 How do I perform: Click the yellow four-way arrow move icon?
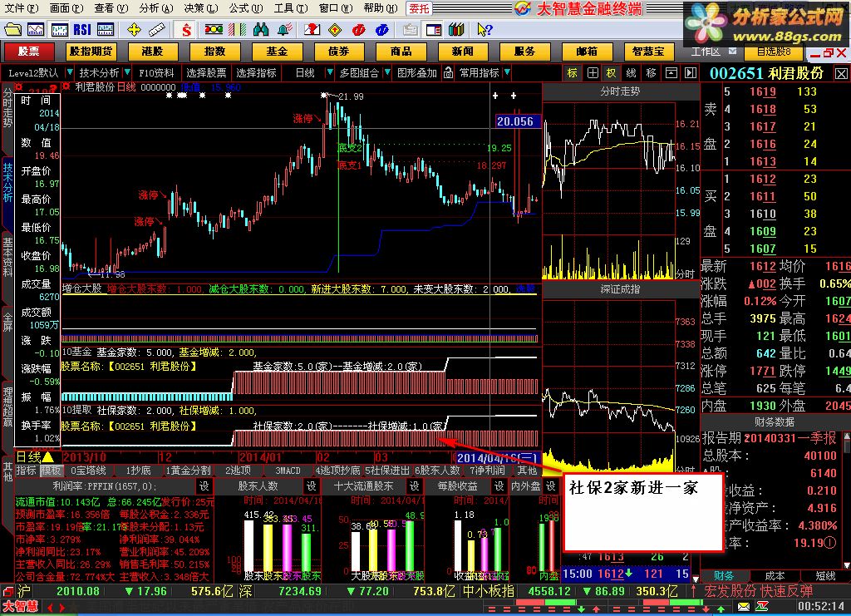click(134, 29)
